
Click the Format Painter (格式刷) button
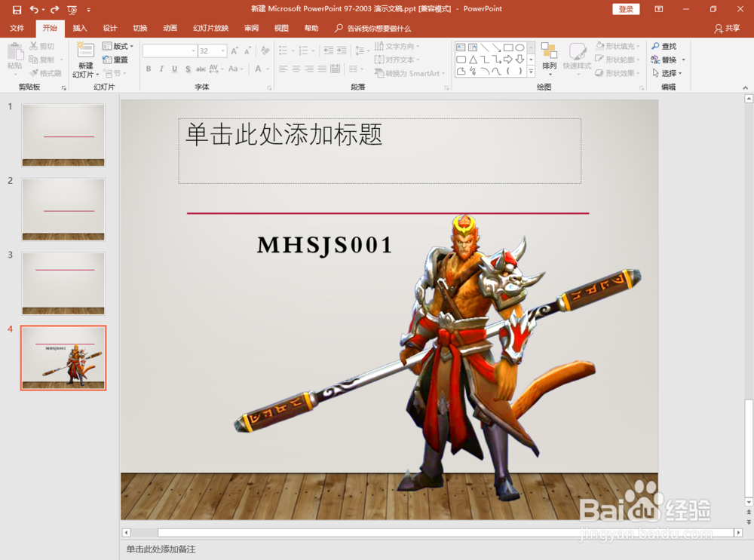[x=45, y=73]
